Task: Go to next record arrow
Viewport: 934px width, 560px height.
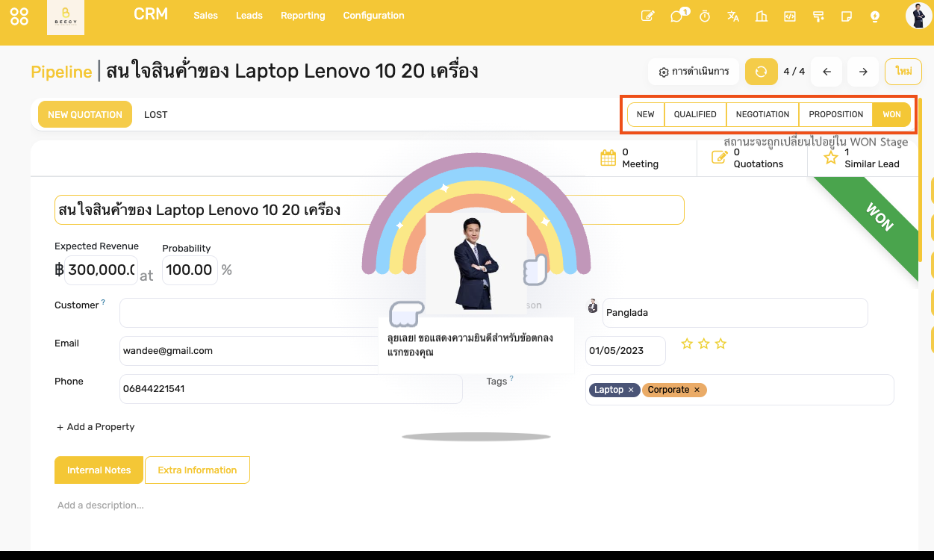Action: click(863, 72)
